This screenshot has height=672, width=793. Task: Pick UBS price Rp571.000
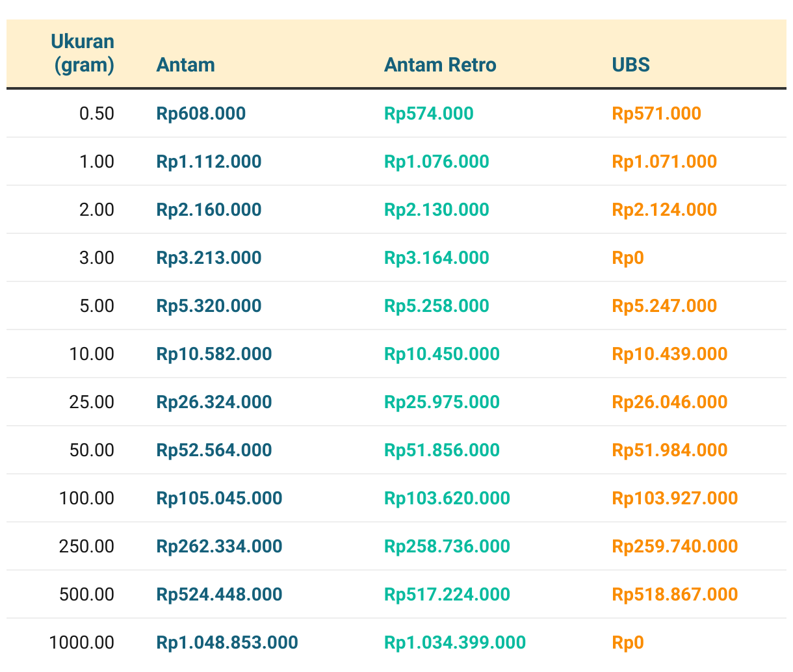pos(656,114)
